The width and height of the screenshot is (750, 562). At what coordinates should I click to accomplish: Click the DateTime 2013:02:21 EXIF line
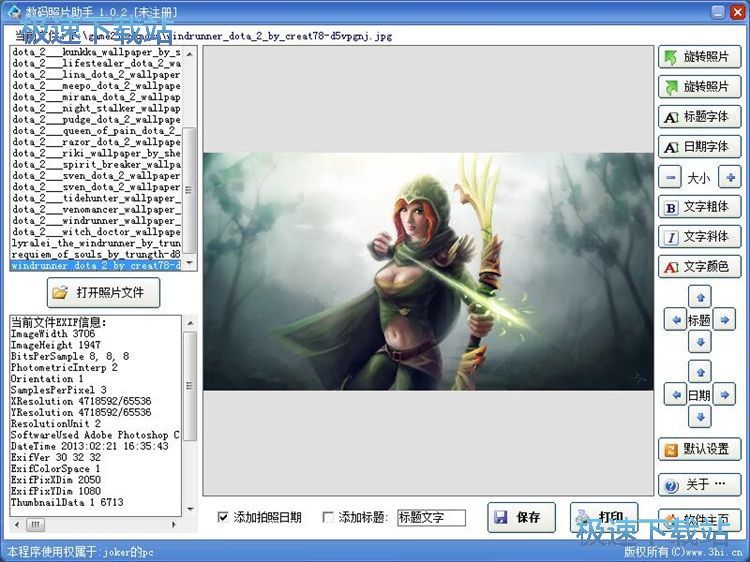90,446
